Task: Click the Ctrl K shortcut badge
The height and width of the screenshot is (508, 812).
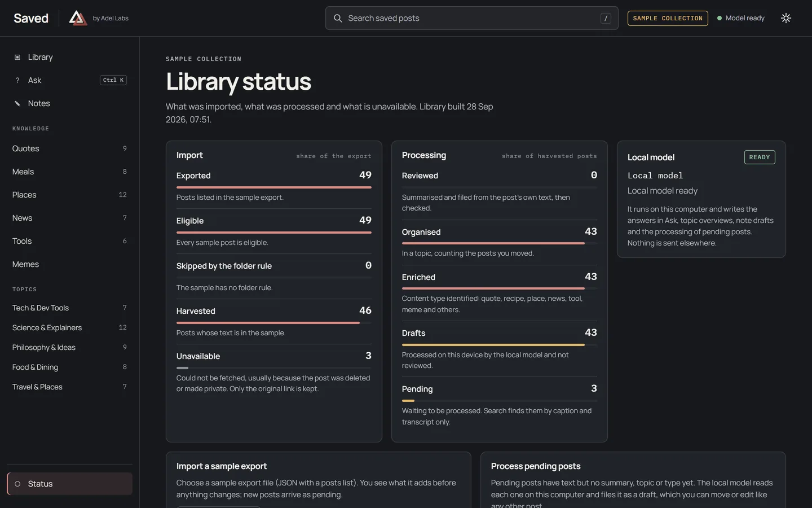Action: click(x=113, y=80)
